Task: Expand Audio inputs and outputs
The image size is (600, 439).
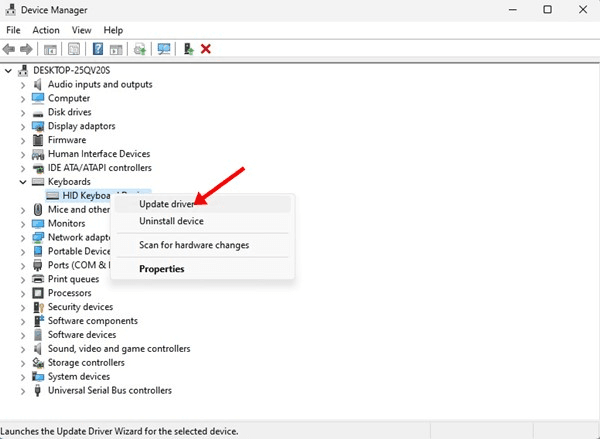Action: (23, 85)
